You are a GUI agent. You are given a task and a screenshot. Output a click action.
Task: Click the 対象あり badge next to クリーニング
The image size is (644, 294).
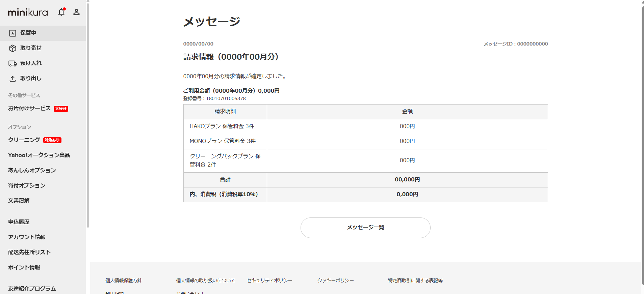point(52,140)
